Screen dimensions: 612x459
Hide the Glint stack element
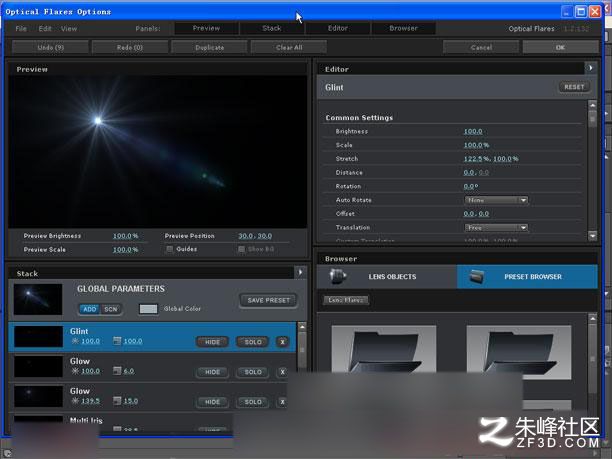[x=212, y=342]
